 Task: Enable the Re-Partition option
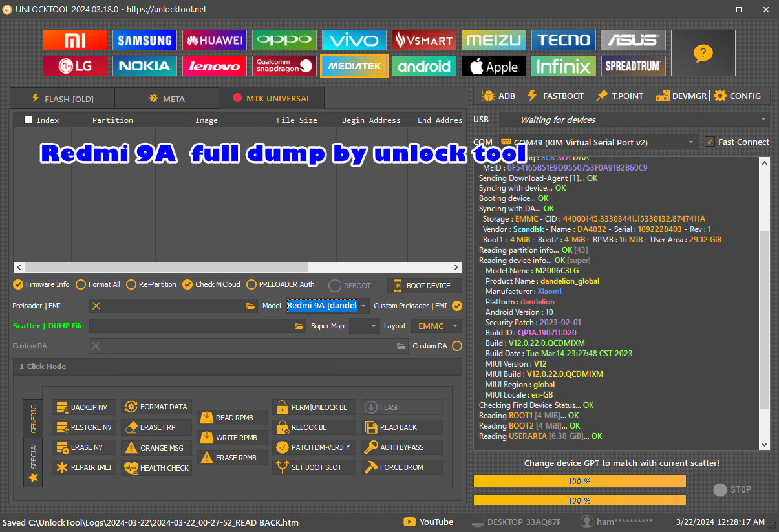point(151,284)
